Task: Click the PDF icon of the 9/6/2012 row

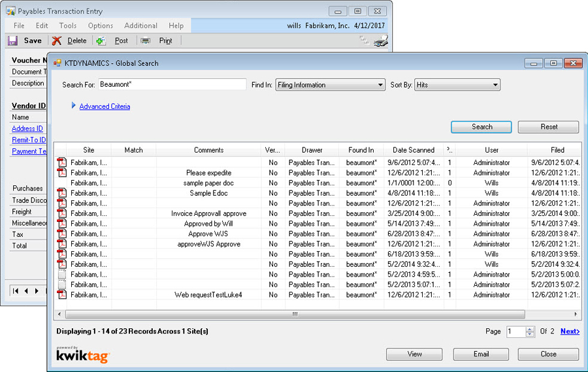Action: point(62,163)
